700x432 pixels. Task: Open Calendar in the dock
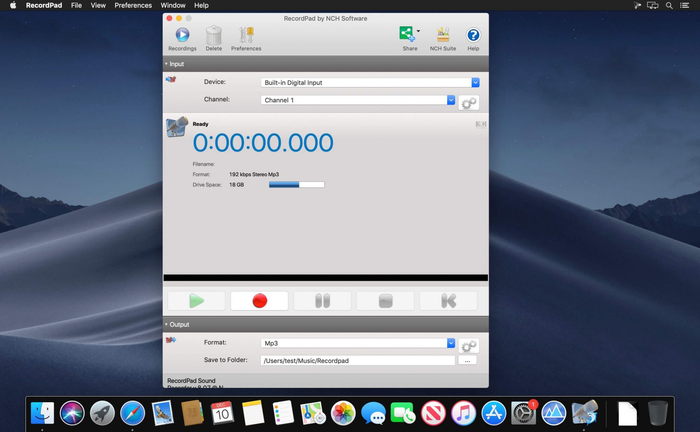pos(222,413)
